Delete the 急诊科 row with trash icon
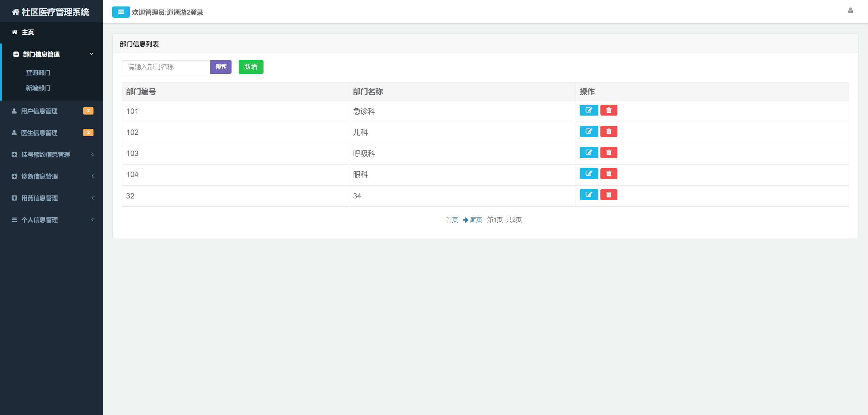This screenshot has height=415, width=868. [x=609, y=110]
